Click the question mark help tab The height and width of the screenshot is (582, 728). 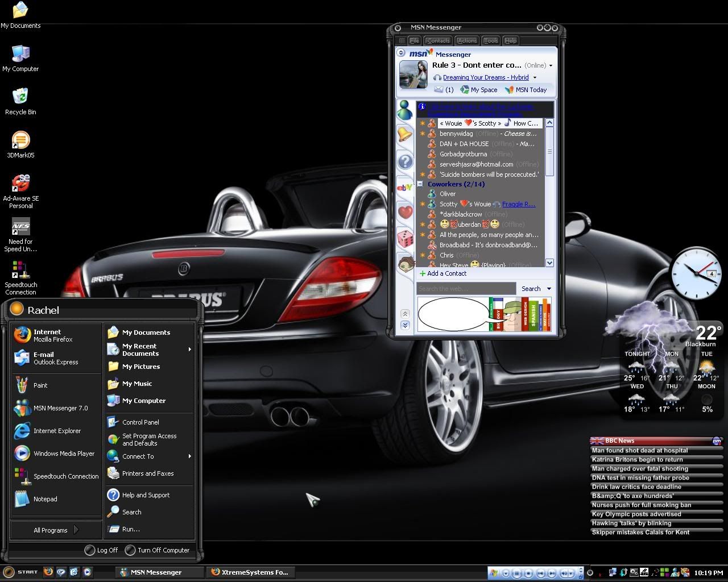[405, 161]
